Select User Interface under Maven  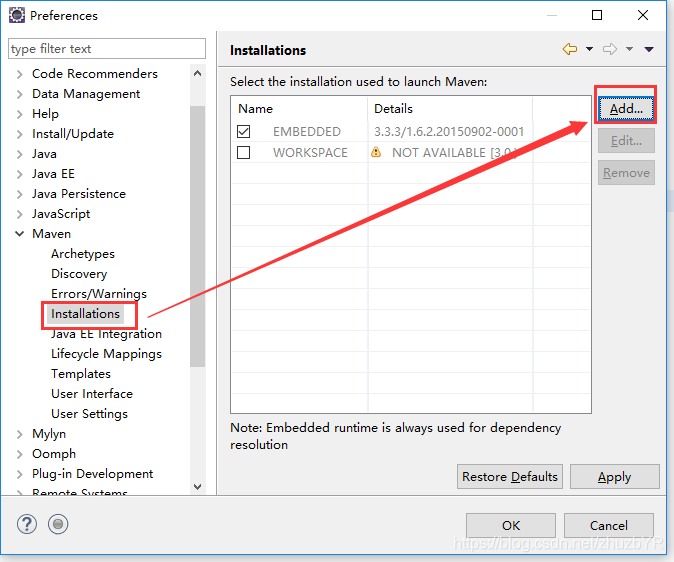click(92, 394)
